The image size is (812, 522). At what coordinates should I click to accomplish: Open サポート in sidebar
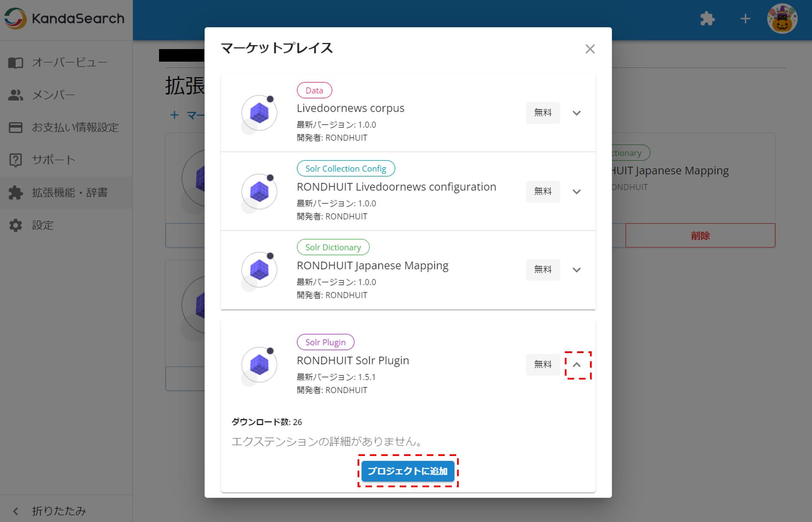[x=66, y=160]
